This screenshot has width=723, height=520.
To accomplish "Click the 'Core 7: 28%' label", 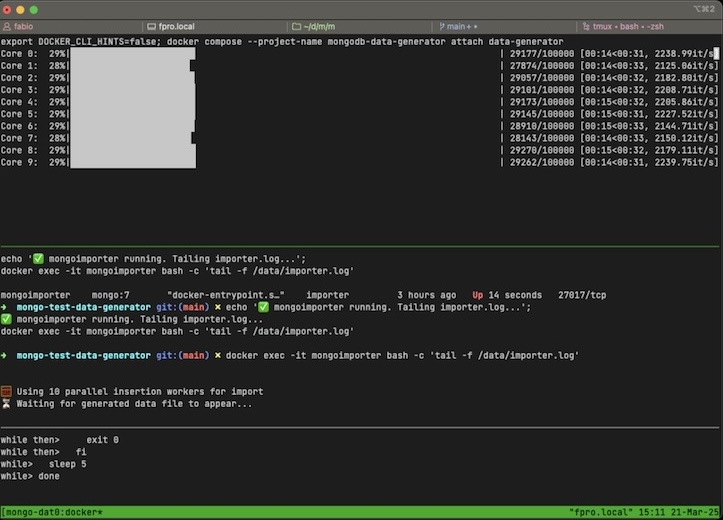I will [33, 138].
